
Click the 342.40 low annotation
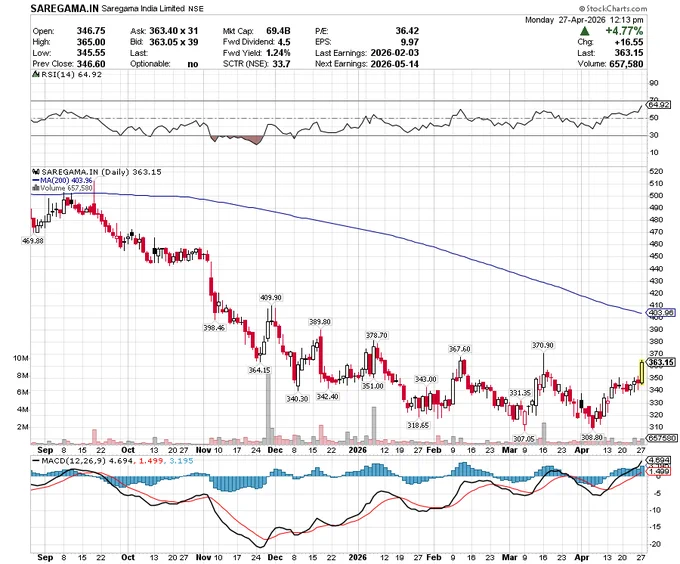click(x=327, y=397)
